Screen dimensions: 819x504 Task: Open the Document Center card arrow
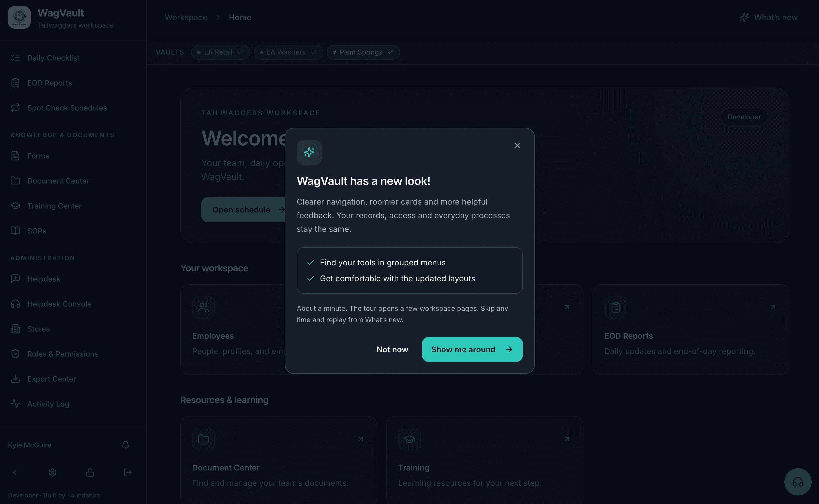[360, 439]
